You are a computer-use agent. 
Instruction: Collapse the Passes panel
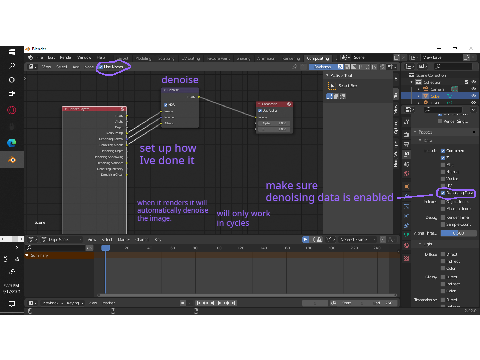click(415, 132)
